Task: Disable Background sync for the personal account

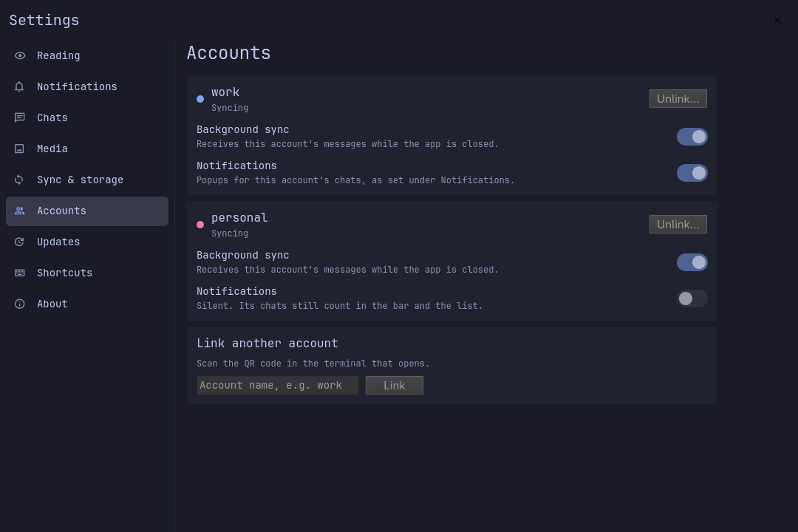Action: (692, 262)
